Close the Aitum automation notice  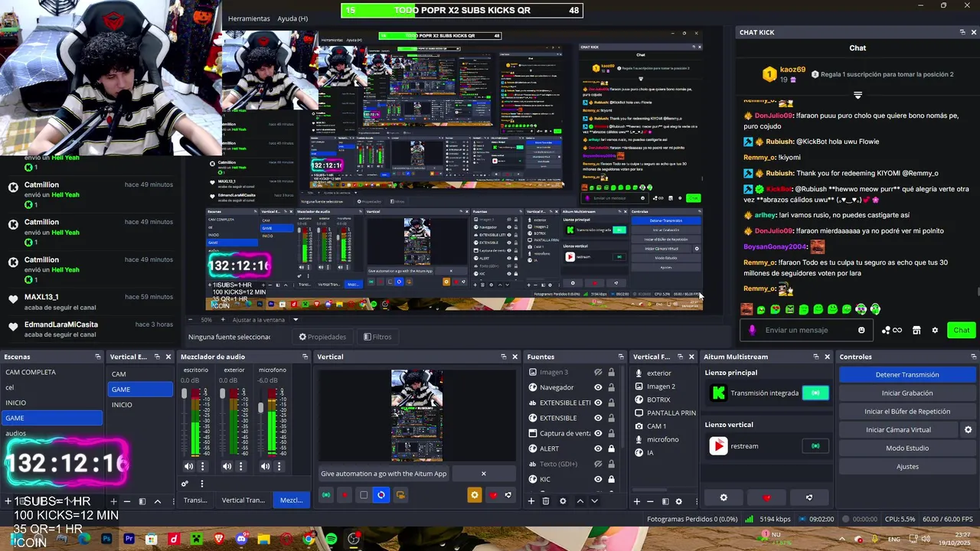click(x=483, y=474)
